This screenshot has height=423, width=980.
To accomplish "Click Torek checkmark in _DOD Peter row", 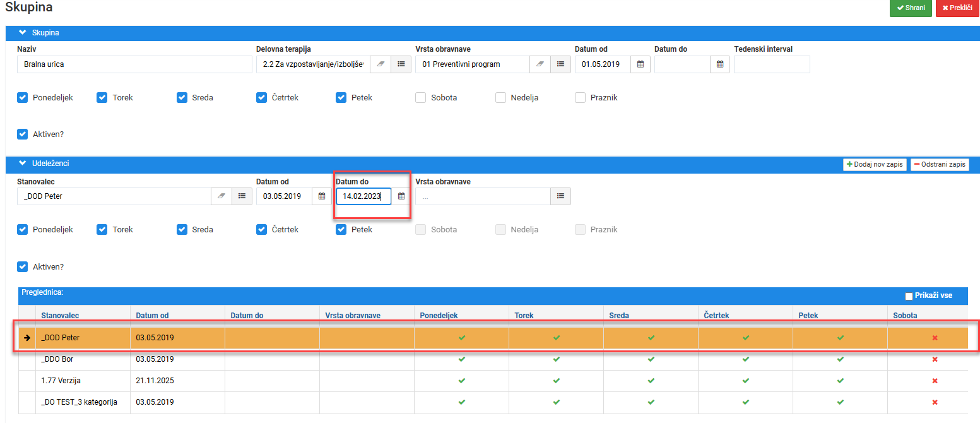I will (556, 338).
